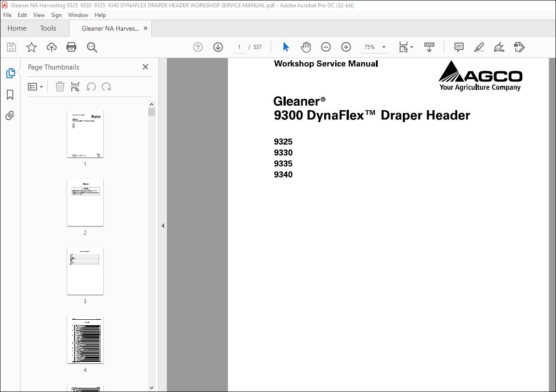Click the Workshop Service Manual heading
This screenshot has height=392, width=556.
click(326, 64)
